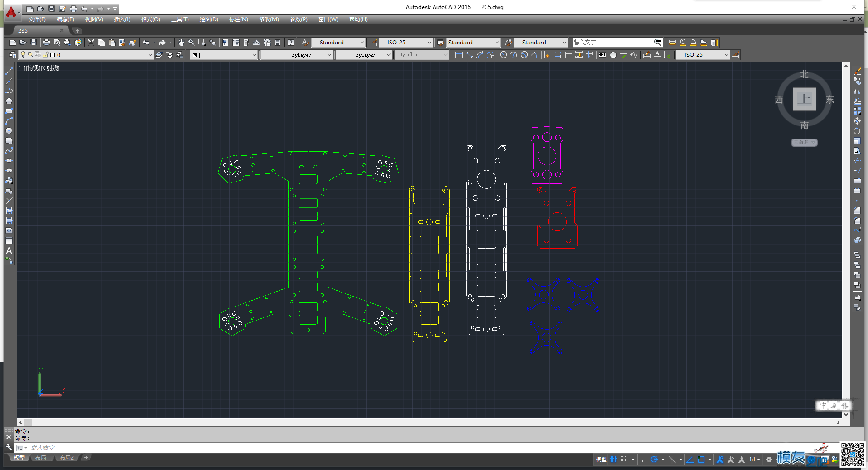
Task: Open the 编辑(E) menu
Action: (65, 19)
